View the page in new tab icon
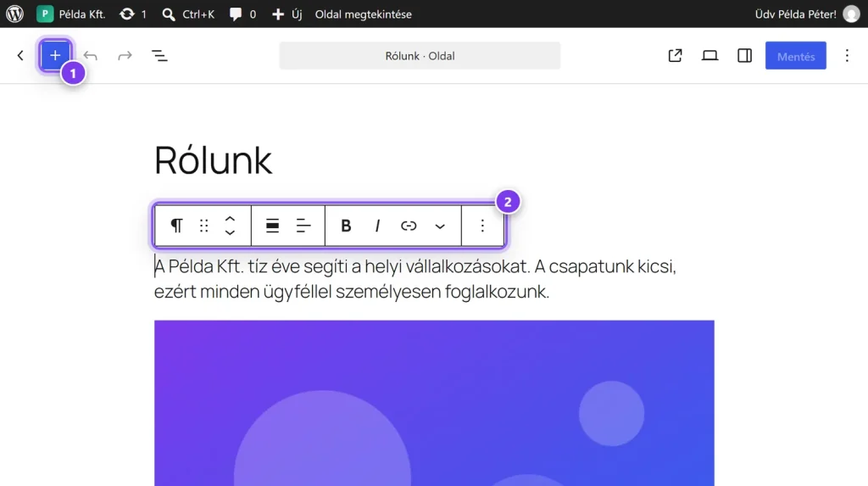 [x=675, y=55]
